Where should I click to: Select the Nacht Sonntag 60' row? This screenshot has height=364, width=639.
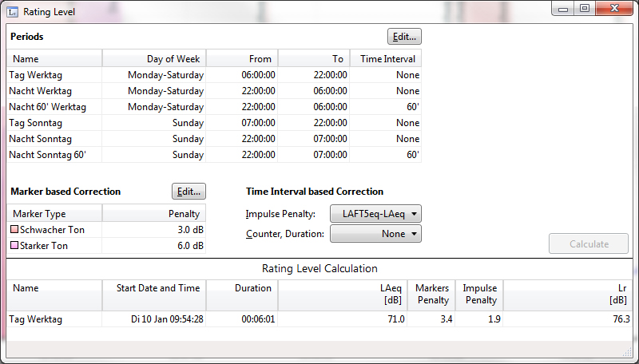click(213, 155)
